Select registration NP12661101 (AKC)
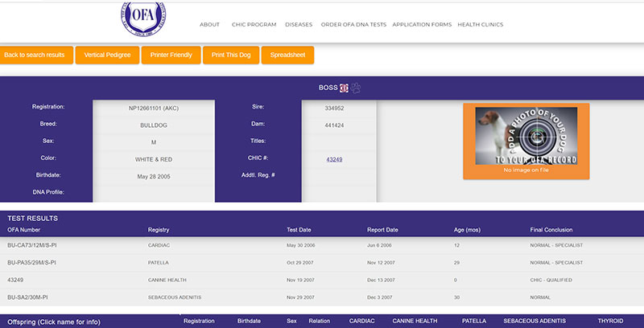 [x=154, y=109]
